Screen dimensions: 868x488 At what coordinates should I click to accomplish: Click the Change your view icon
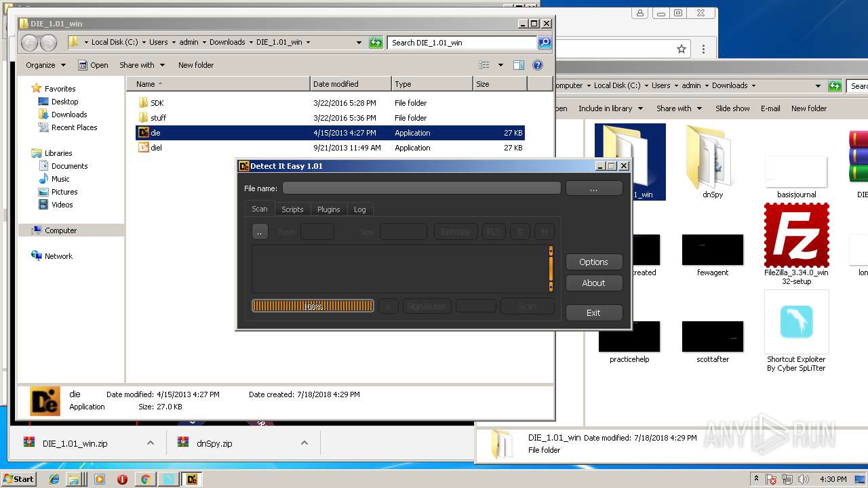[x=484, y=65]
